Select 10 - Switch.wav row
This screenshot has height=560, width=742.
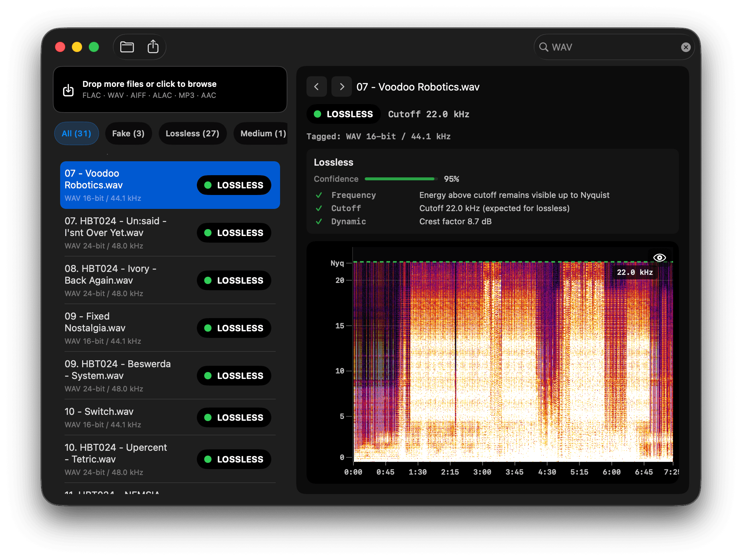pos(170,417)
